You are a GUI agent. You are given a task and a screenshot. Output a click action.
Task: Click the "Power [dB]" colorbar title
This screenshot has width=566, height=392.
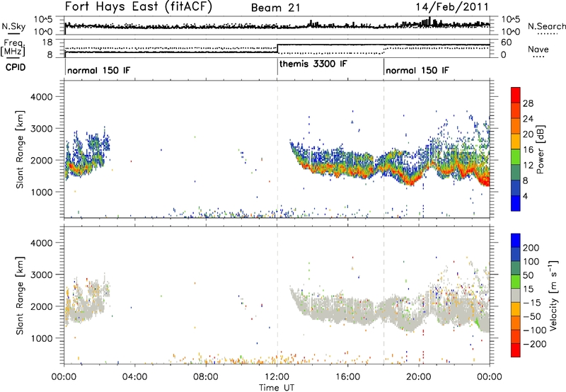[540, 149]
